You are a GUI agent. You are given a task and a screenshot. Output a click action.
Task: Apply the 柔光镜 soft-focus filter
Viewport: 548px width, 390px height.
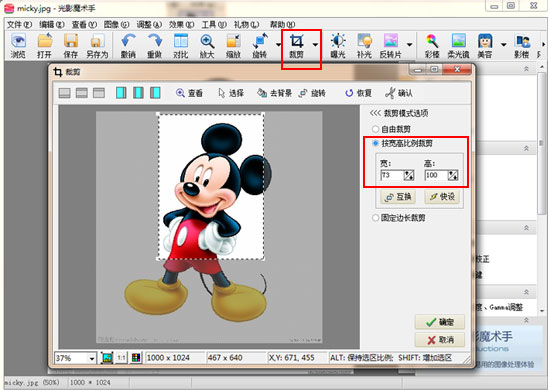(x=459, y=46)
